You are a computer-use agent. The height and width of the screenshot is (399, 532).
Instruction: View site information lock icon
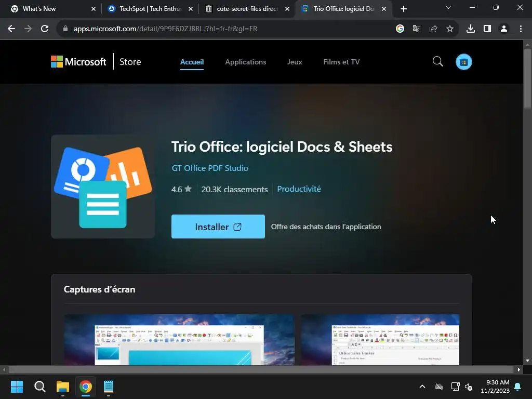(65, 29)
